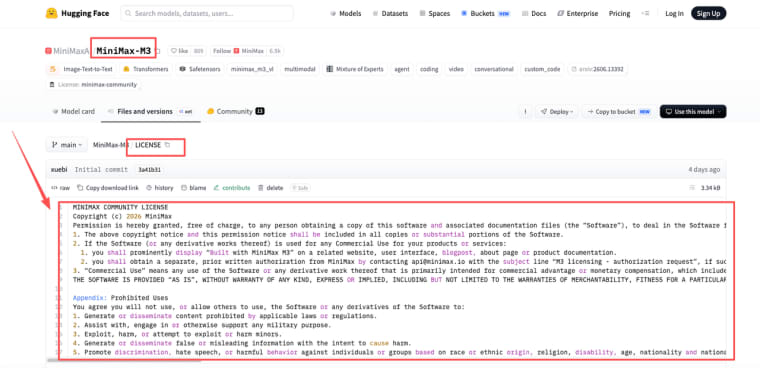The height and width of the screenshot is (368, 760).
Task: Click the horizontal scrollbar under the code
Action: pos(124,360)
